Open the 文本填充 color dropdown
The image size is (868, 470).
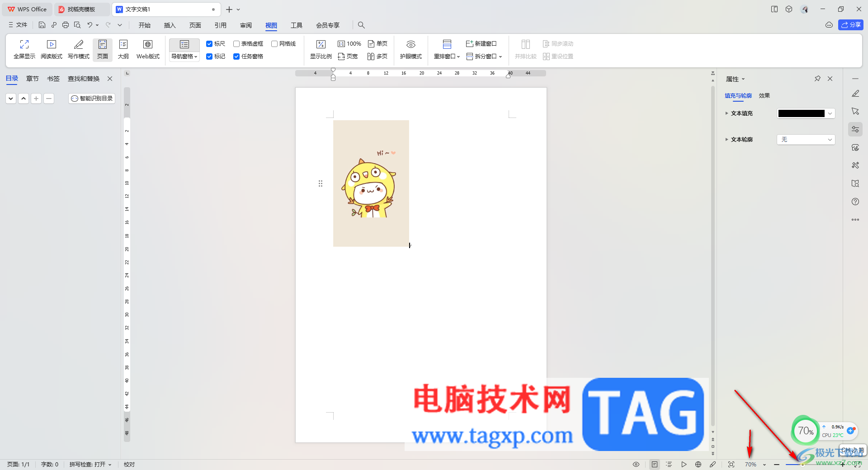click(x=830, y=113)
